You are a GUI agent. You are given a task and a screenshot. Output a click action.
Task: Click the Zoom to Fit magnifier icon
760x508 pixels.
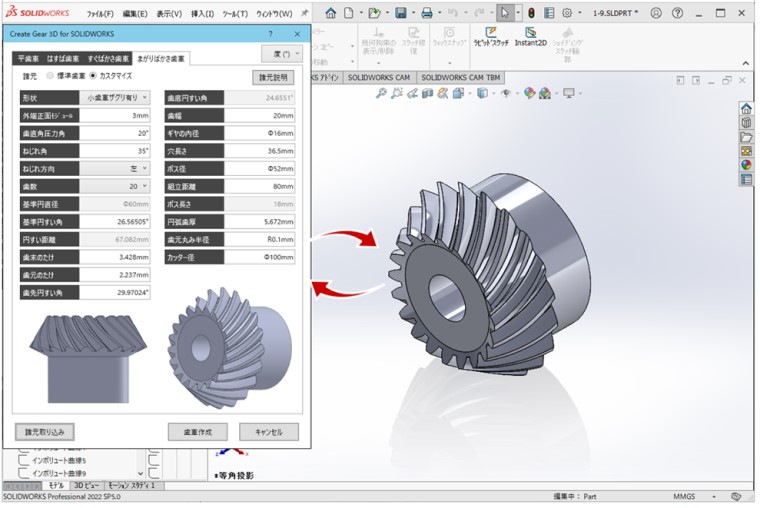click(381, 93)
